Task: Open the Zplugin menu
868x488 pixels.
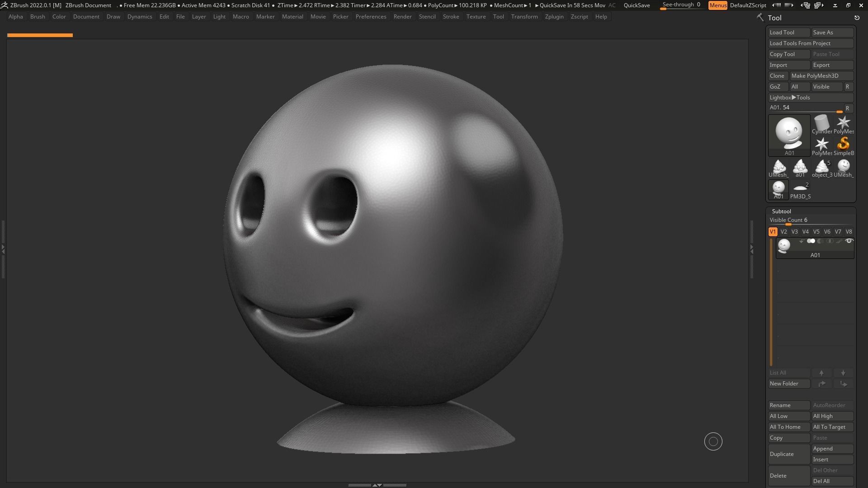Action: tap(554, 17)
